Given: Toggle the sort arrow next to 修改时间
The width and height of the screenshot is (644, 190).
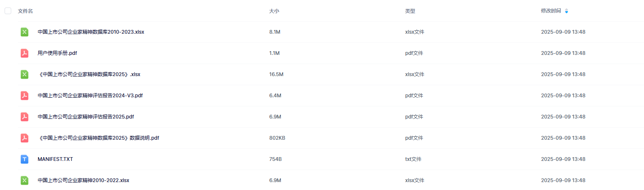Looking at the screenshot, I should [x=566, y=11].
